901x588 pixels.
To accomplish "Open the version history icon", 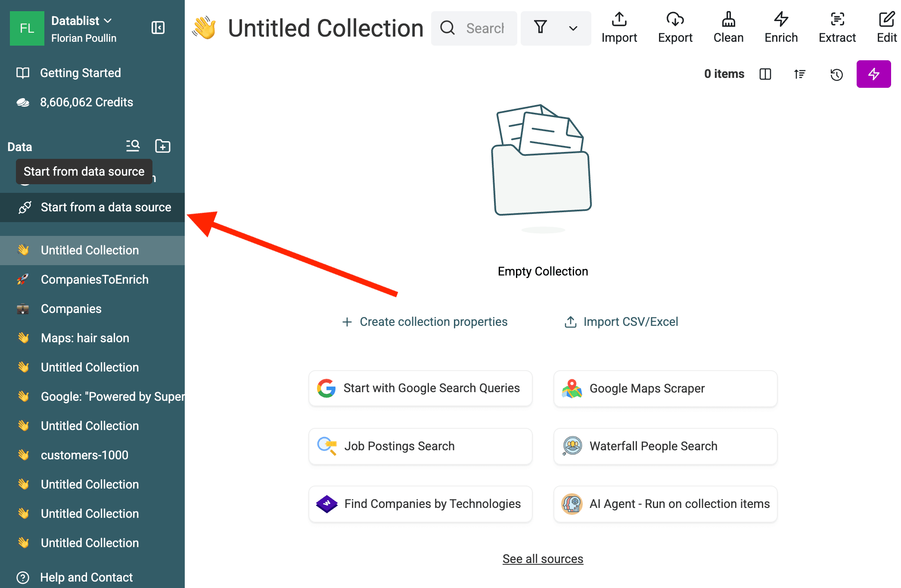I will click(x=836, y=74).
